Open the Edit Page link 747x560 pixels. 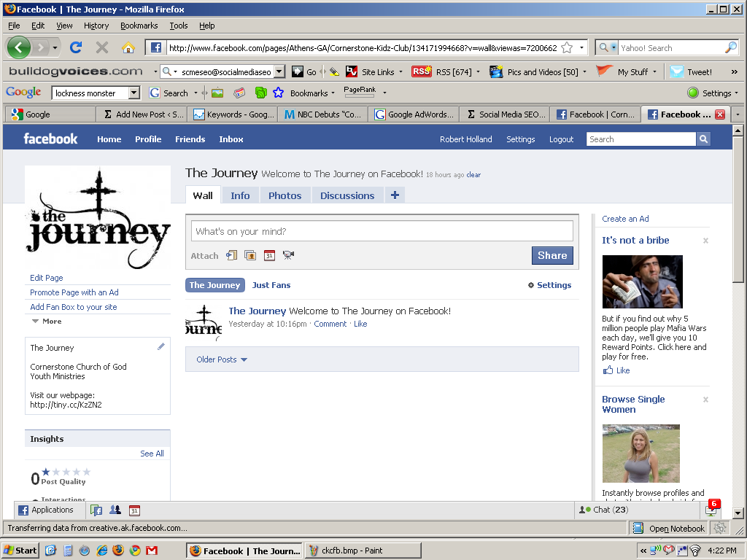46,278
